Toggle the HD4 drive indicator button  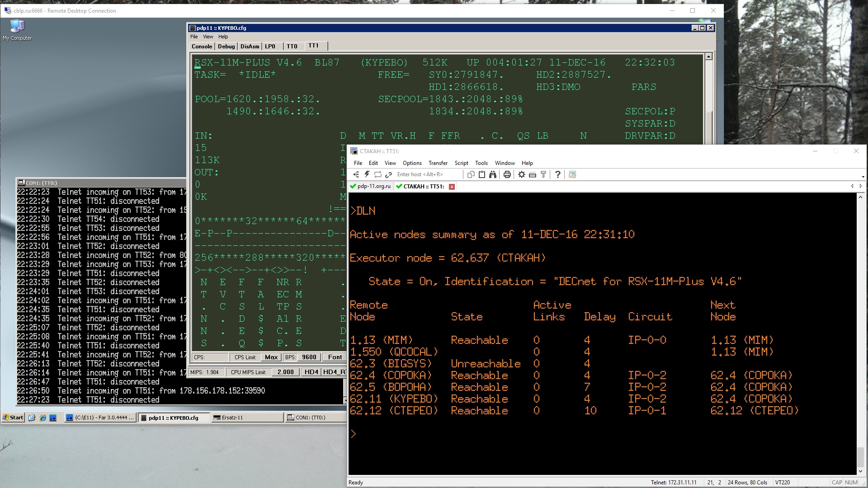pyautogui.click(x=311, y=372)
